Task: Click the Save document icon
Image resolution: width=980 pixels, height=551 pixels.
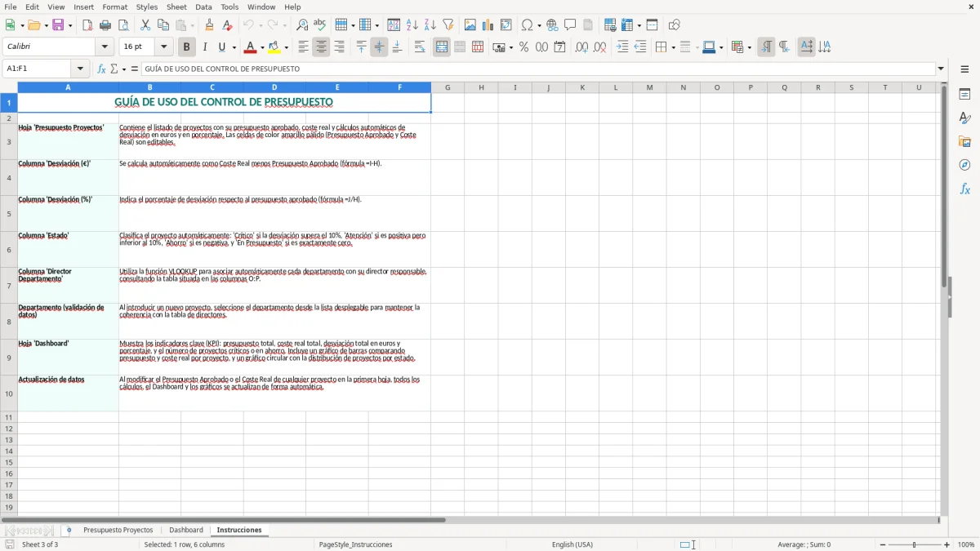Action: [x=58, y=25]
